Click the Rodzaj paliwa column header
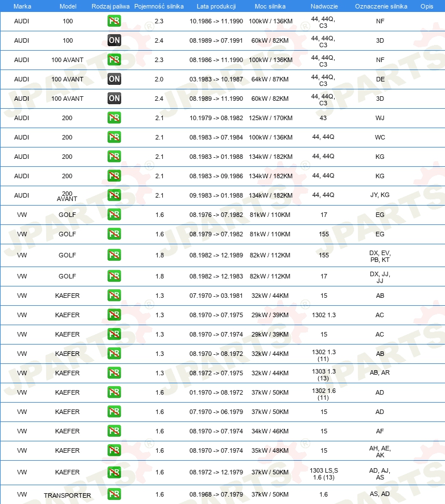 click(x=110, y=6)
